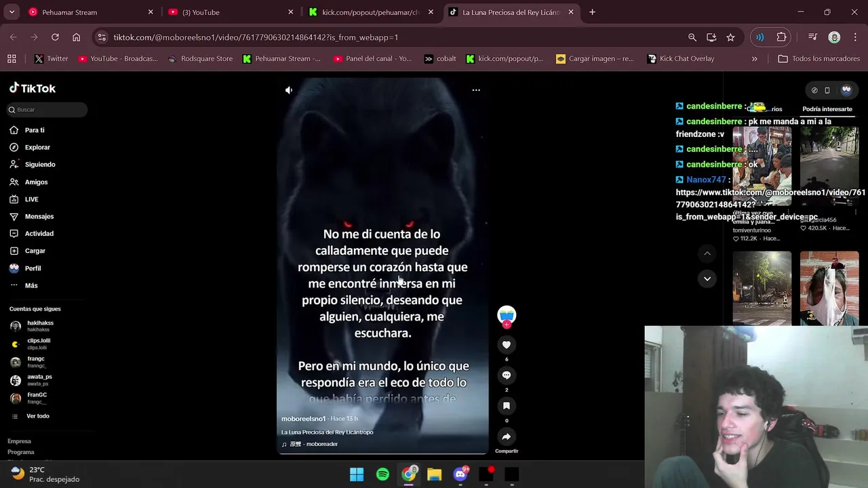
Task: Open the 112.2K likes recommended video thumbnail
Action: 762,166
